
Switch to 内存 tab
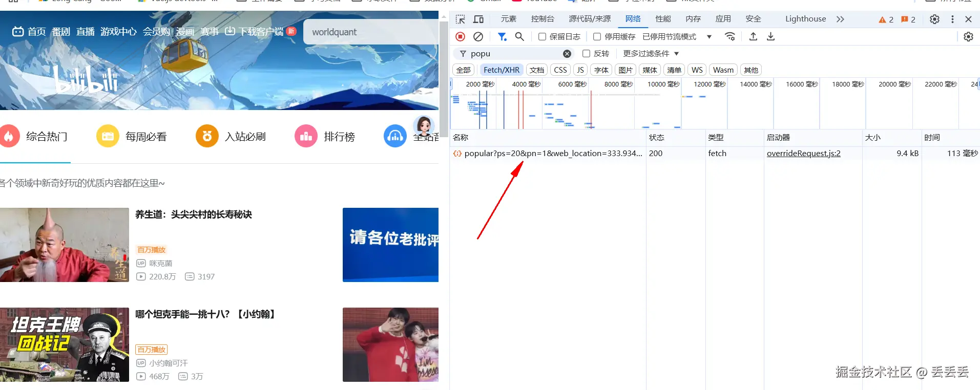pos(693,19)
